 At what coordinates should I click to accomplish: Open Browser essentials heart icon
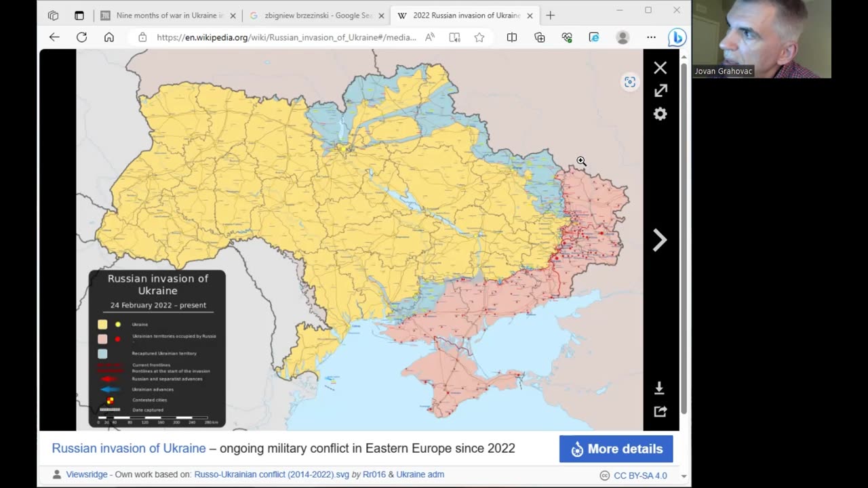567,37
